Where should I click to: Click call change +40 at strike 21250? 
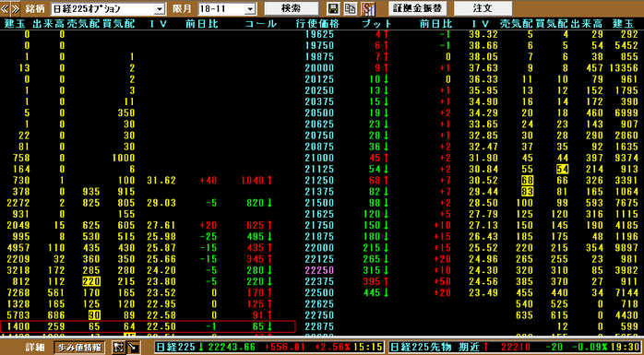pos(209,180)
